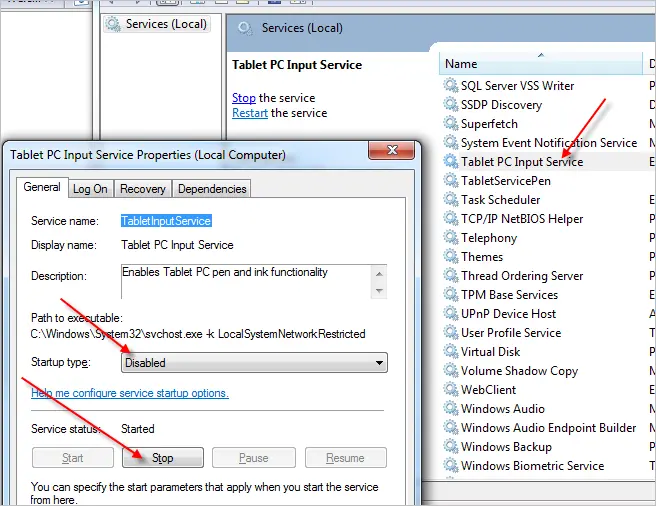Image resolution: width=656 pixels, height=506 pixels.
Task: Click the gear icon beside Superfetch
Action: (451, 123)
